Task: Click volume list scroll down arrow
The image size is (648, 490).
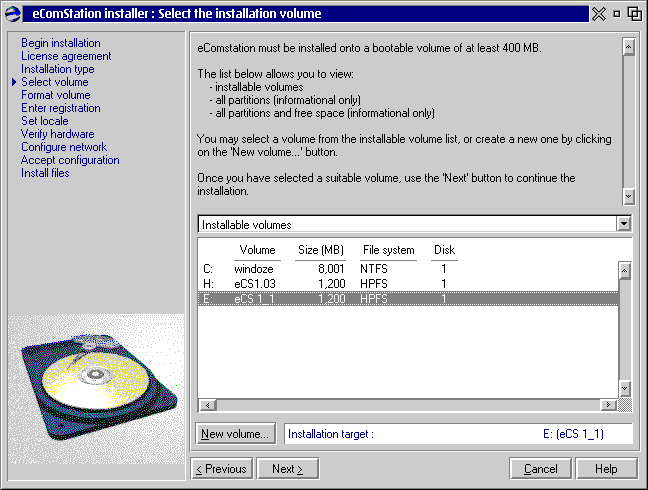Action: click(625, 388)
